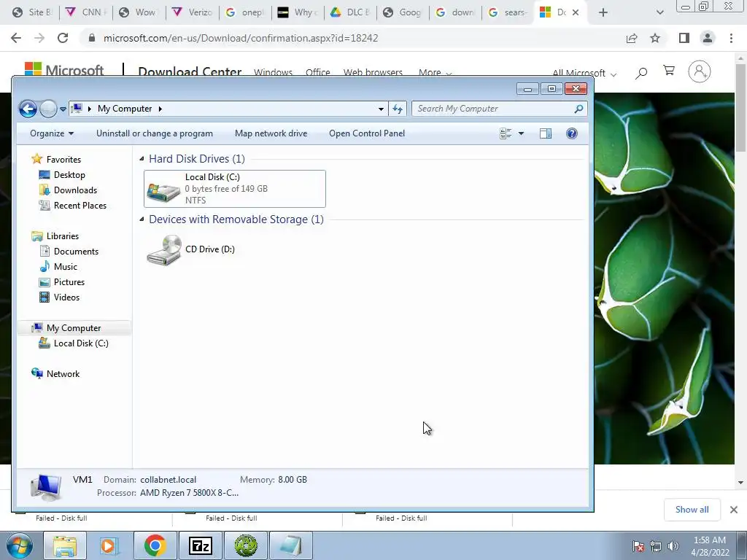This screenshot has height=560, width=747.
Task: Click the volume icon in system tray
Action: 673,546
